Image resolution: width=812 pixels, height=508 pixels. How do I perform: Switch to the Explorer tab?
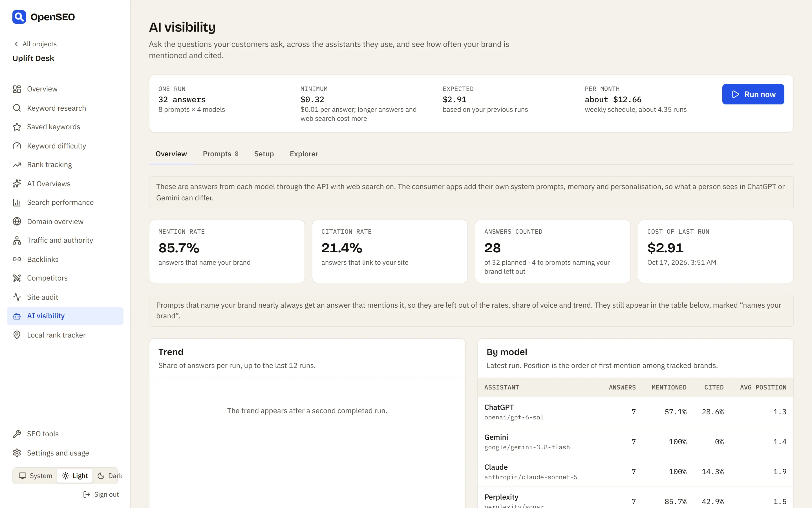[x=304, y=154]
